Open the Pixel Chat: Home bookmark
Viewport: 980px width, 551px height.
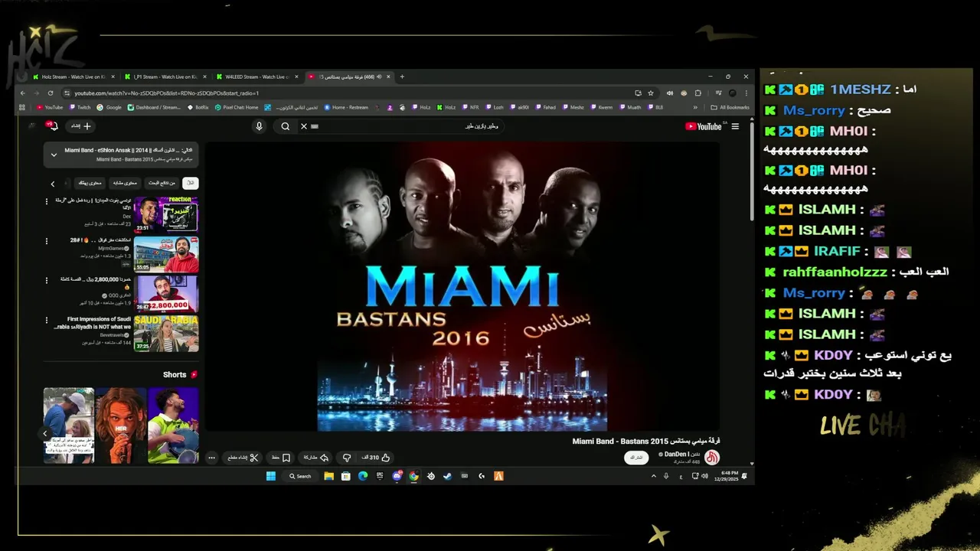click(236, 107)
